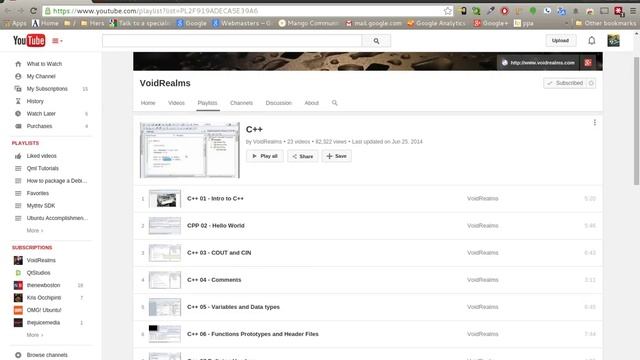Click thumbnail of C++ 03 video
Viewport: 640px width, 360px height.
click(x=164, y=253)
